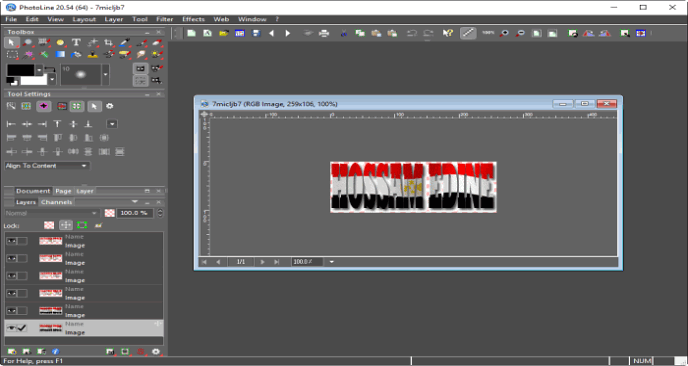Open foreground color dropdown arrow
Image resolution: width=688 pixels, height=366 pixels.
pyautogui.click(x=39, y=70)
